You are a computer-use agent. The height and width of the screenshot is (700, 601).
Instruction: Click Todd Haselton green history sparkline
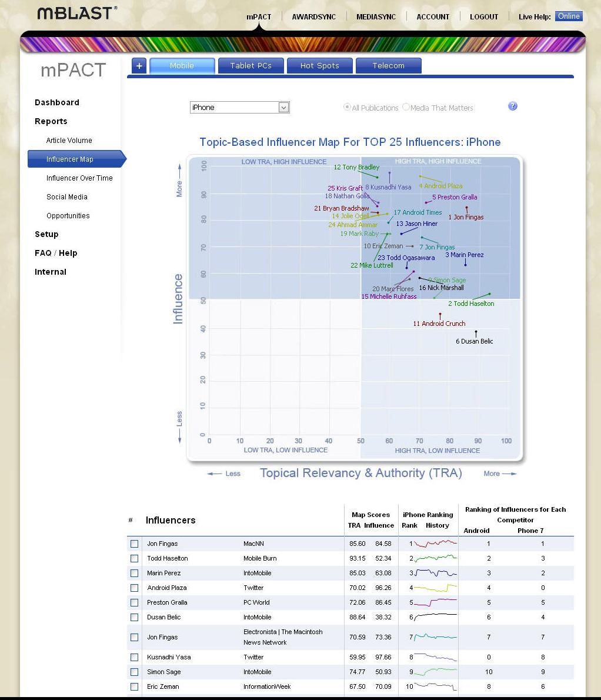436,558
